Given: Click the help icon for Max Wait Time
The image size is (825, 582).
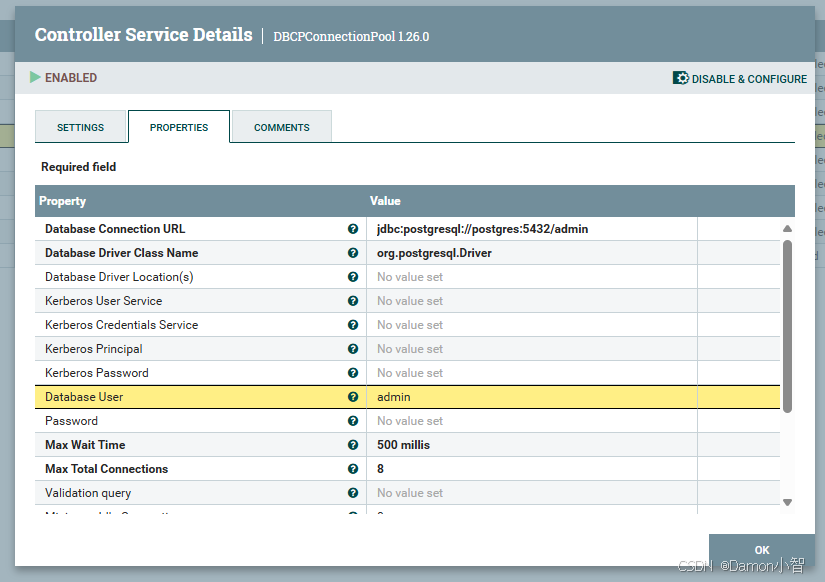Looking at the screenshot, I should click(353, 445).
